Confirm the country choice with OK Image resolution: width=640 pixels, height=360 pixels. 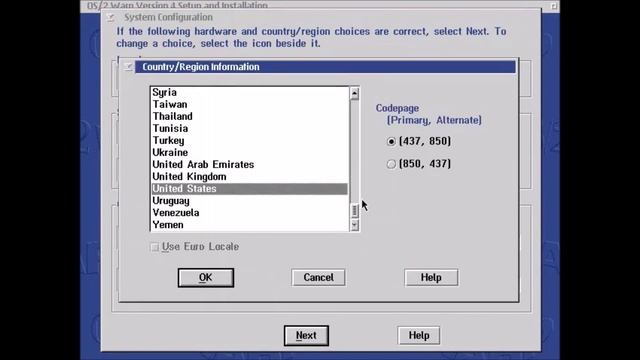(x=206, y=278)
